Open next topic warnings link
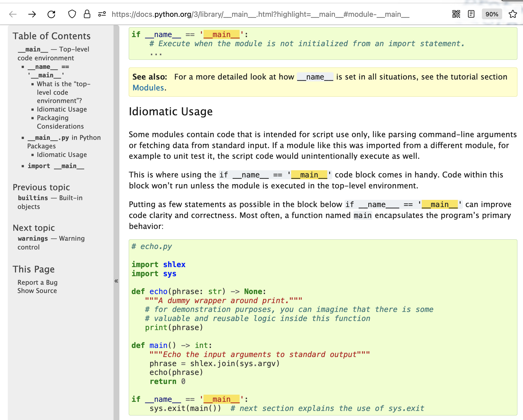 click(x=51, y=243)
